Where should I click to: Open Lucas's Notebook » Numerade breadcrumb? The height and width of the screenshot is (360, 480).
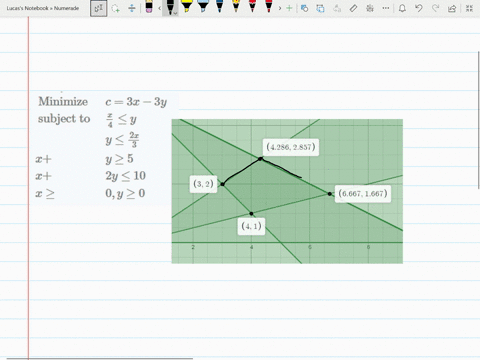(x=43, y=8)
